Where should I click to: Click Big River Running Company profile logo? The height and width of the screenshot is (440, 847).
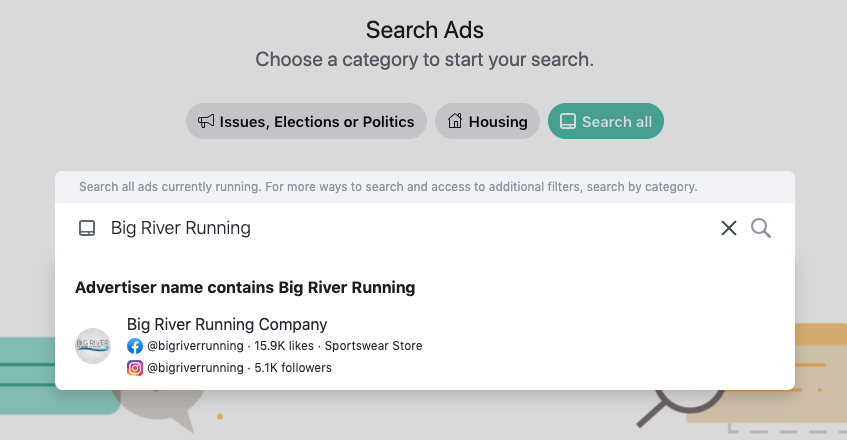93,346
